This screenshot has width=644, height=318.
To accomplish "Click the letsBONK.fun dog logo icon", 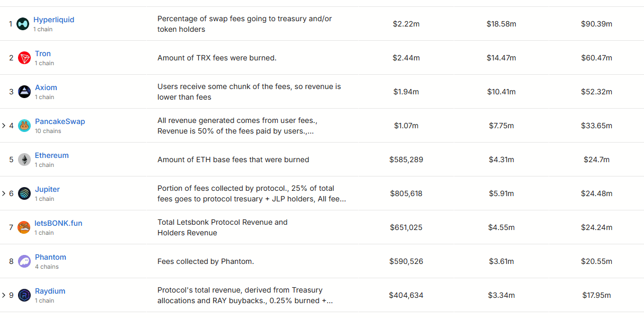I will point(24,227).
